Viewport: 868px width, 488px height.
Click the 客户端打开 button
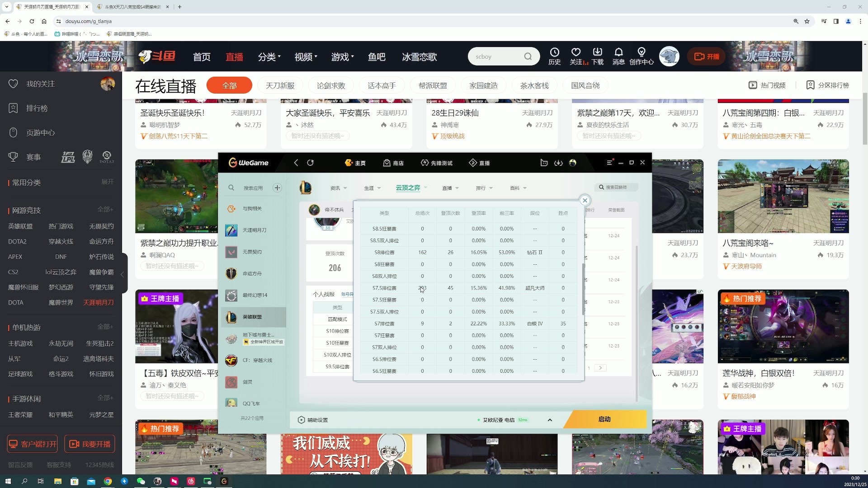pyautogui.click(x=32, y=444)
